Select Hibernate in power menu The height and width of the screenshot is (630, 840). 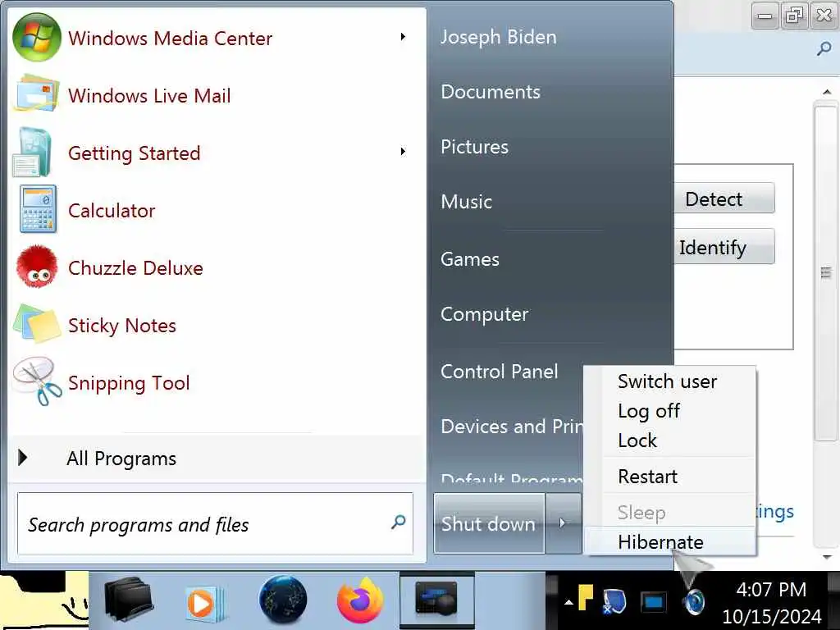click(x=660, y=541)
